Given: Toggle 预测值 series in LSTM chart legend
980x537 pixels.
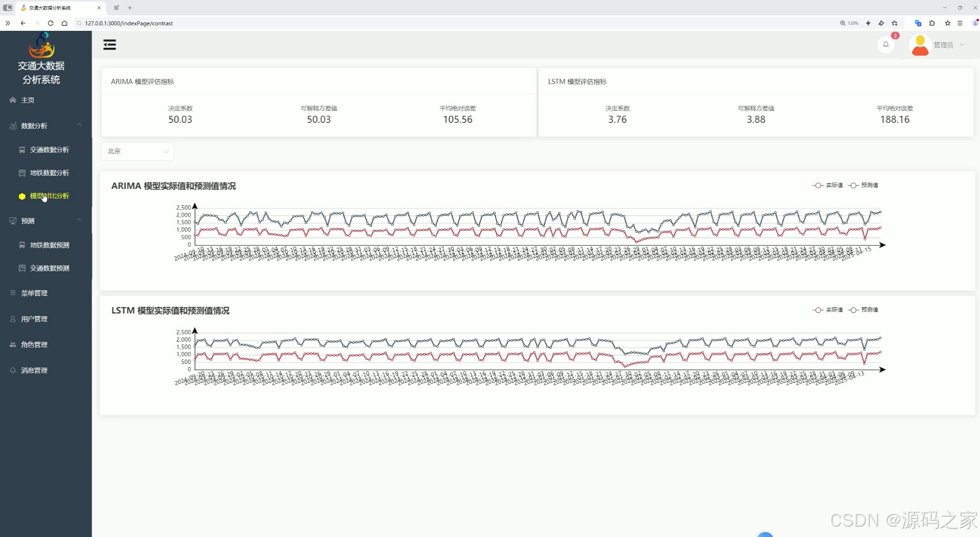Looking at the screenshot, I should pos(869,310).
